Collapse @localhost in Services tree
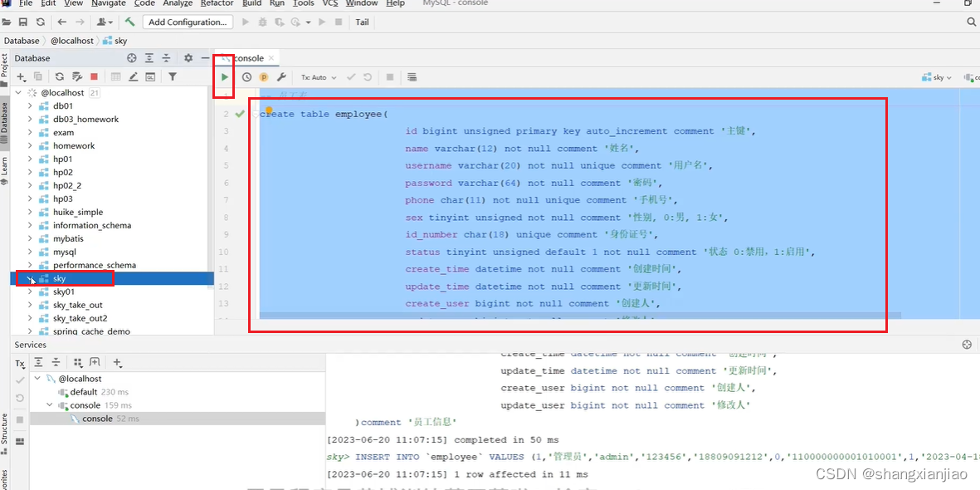The height and width of the screenshot is (490, 980). 38,379
